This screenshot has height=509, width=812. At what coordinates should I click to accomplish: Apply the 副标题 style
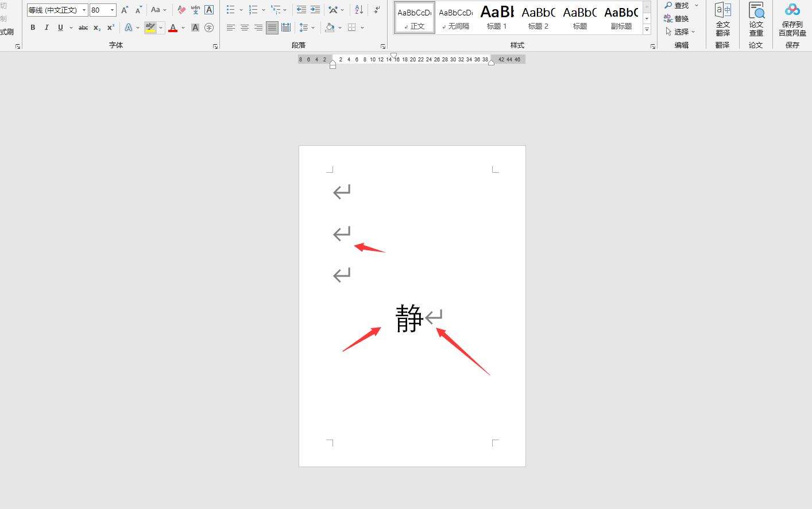pyautogui.click(x=621, y=17)
